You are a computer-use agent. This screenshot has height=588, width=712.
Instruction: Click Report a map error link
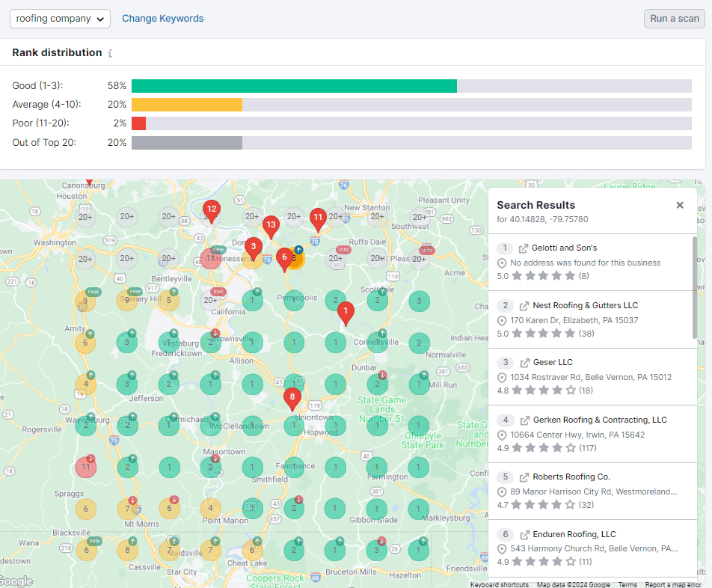click(x=673, y=585)
